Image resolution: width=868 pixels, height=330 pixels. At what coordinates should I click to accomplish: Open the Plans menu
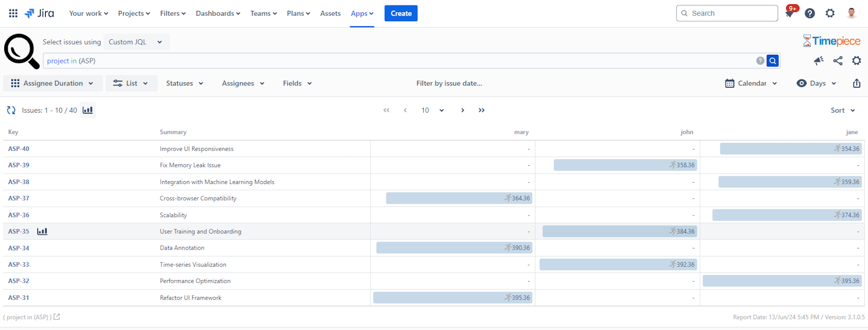299,13
